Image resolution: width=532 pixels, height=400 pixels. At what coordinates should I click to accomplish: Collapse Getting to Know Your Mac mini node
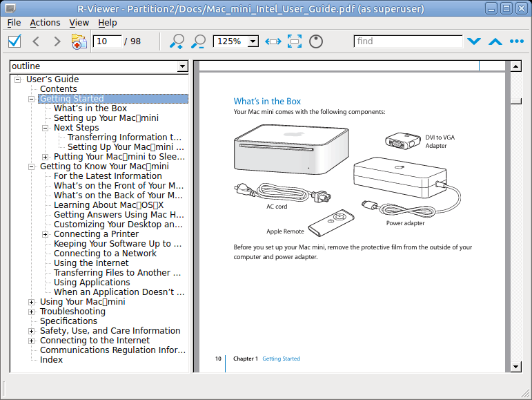31,166
